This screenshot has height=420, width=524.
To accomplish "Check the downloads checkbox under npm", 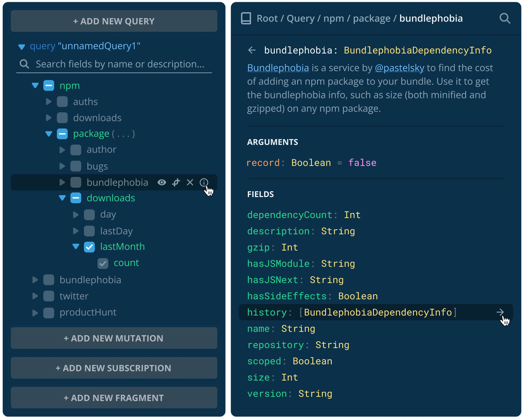I will pos(62,118).
